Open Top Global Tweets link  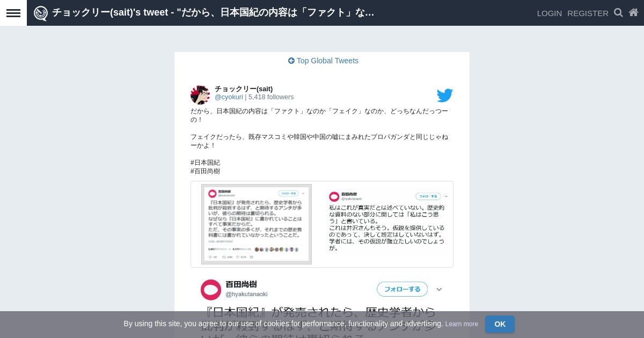tap(323, 61)
